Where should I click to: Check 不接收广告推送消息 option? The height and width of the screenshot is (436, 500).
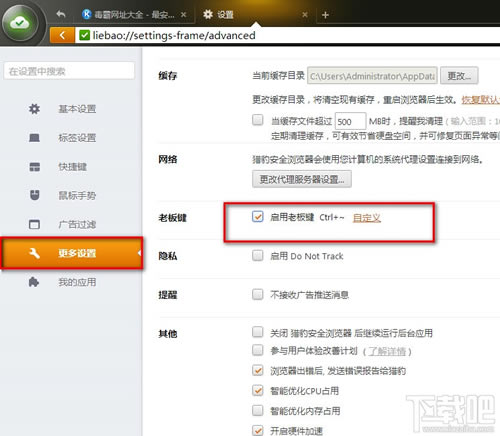[258, 294]
